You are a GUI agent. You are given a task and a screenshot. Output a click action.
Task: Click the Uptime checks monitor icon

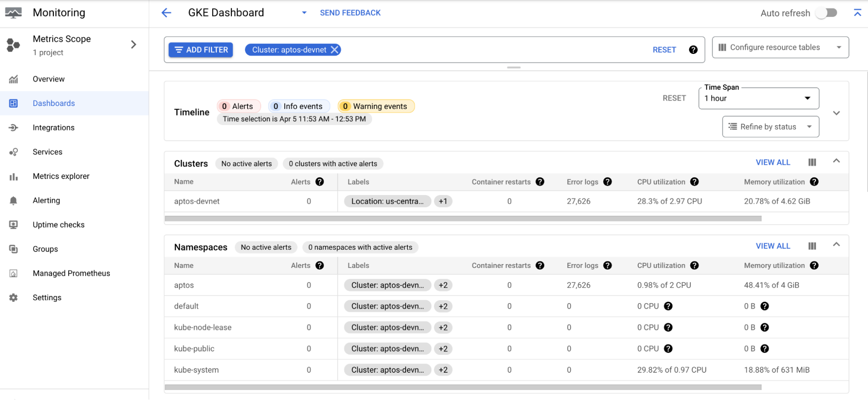13,225
